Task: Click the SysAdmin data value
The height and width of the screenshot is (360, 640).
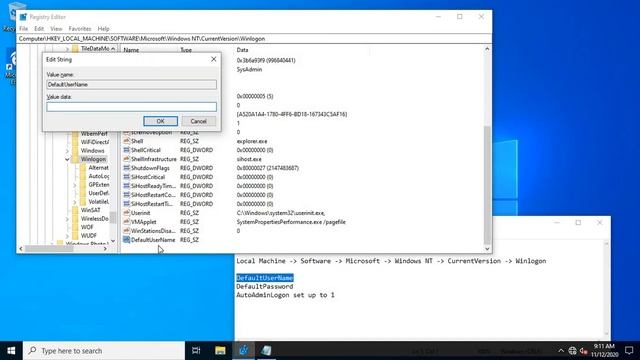Action: [x=249, y=69]
